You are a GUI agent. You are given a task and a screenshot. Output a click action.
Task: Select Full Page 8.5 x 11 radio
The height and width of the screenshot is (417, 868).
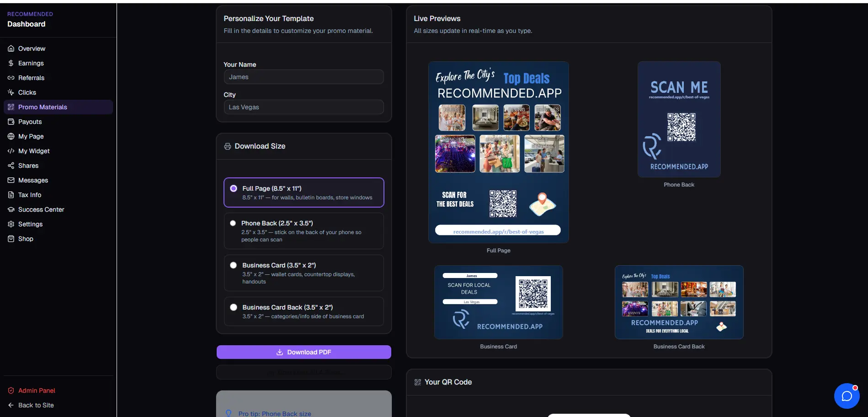click(x=234, y=188)
